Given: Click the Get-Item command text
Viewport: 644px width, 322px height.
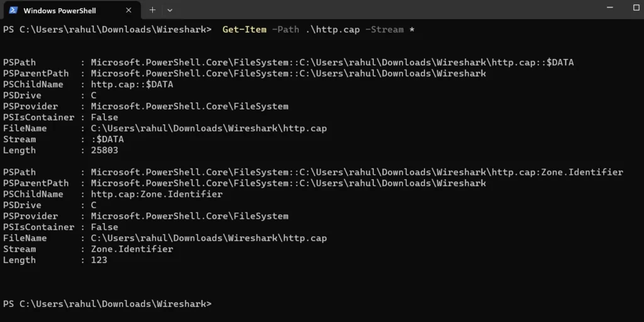Looking at the screenshot, I should tap(245, 30).
